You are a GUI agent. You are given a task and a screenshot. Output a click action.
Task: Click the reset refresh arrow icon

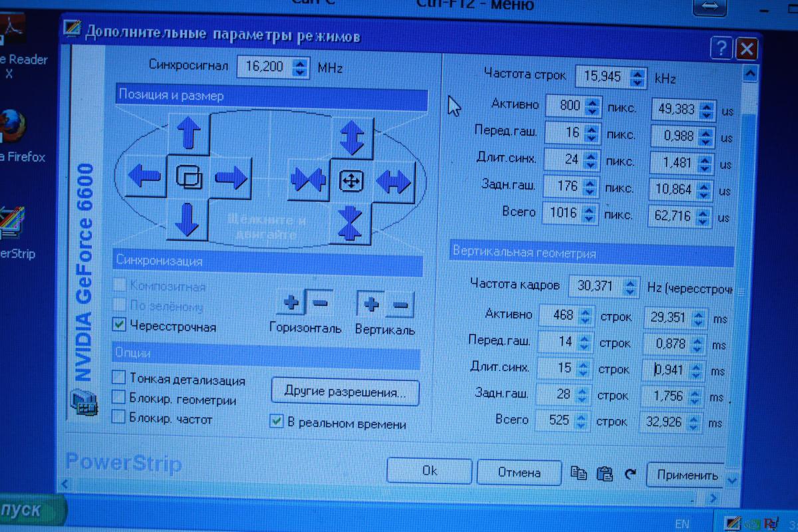(630, 474)
